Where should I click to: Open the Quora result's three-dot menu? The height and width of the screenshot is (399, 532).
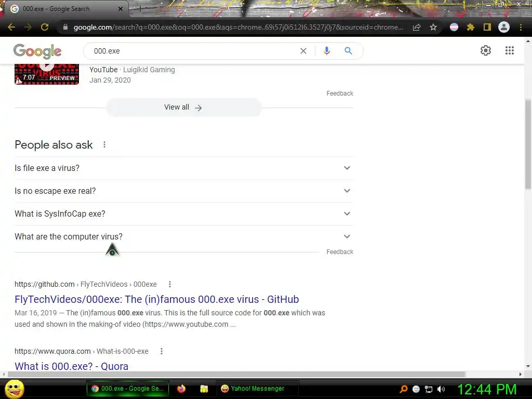click(162, 351)
